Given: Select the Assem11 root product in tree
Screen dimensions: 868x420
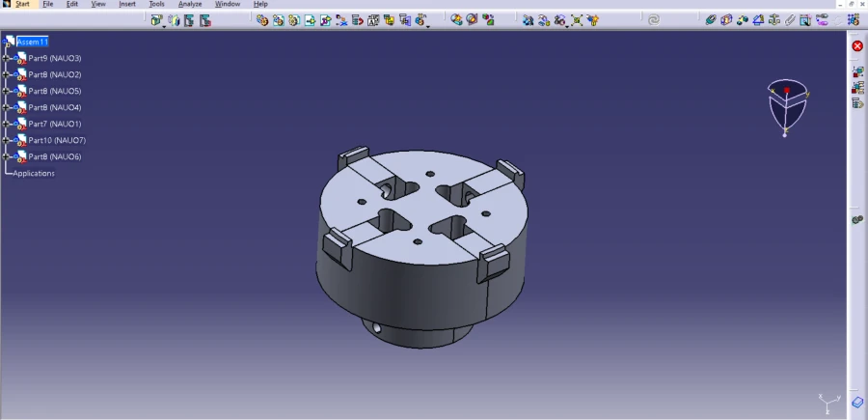Looking at the screenshot, I should point(33,42).
